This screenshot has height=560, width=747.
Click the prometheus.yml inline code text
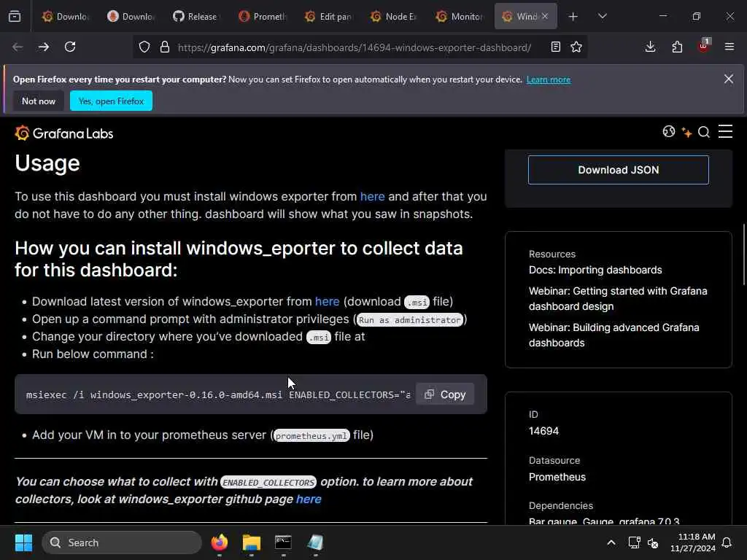point(311,436)
